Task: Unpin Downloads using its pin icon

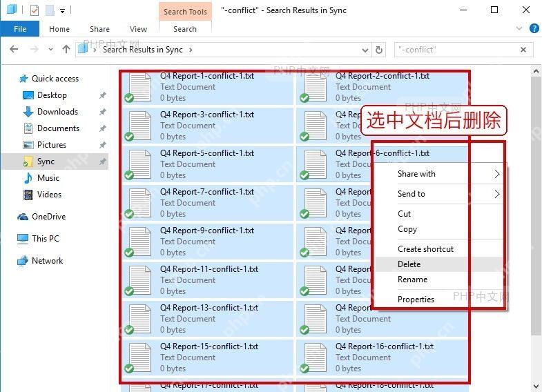Action: 103,112
